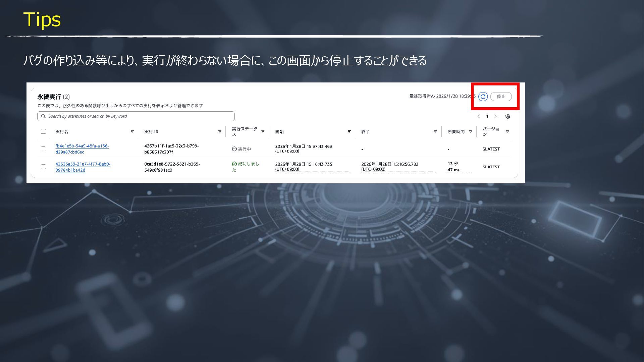644x362 pixels.
Task: Select the 43635a59 execution row checkbox
Action: point(43,167)
